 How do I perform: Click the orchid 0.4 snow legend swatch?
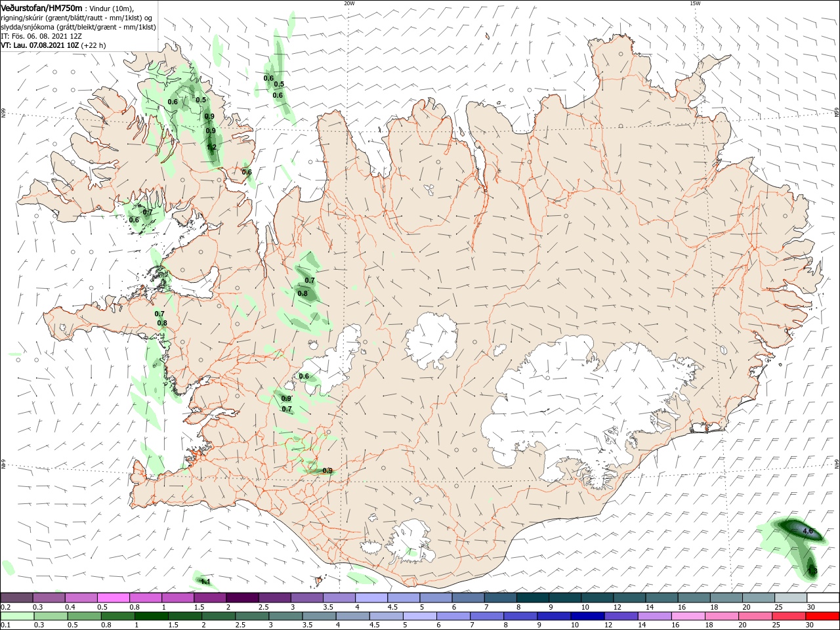click(x=81, y=598)
